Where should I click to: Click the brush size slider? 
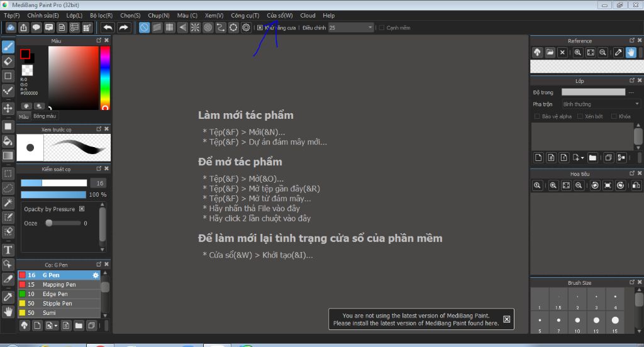click(54, 183)
